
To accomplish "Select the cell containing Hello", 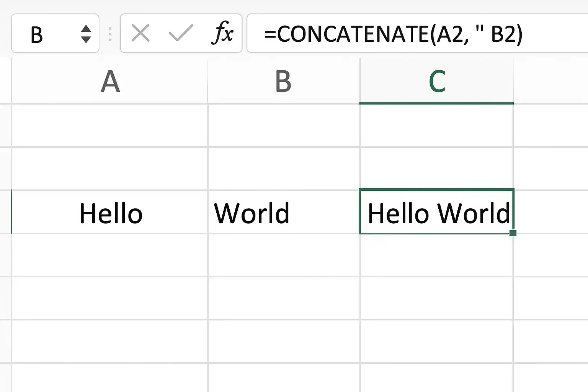I will 110,212.
